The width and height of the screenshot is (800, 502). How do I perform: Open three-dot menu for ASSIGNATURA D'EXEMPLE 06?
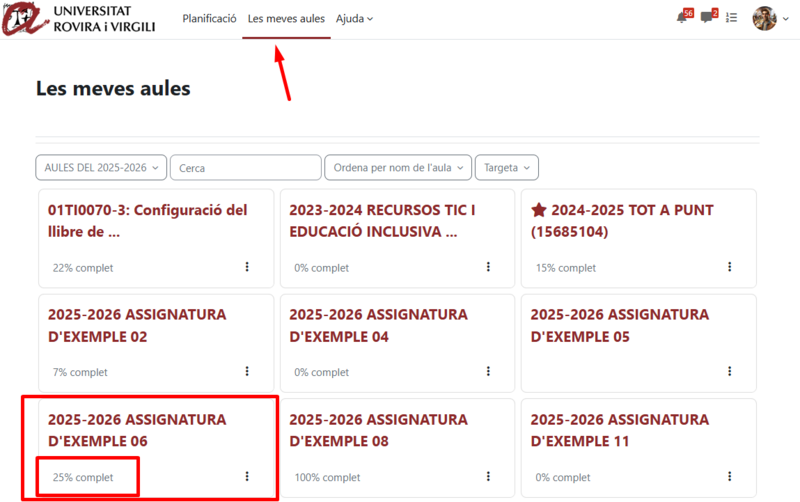[x=247, y=477]
